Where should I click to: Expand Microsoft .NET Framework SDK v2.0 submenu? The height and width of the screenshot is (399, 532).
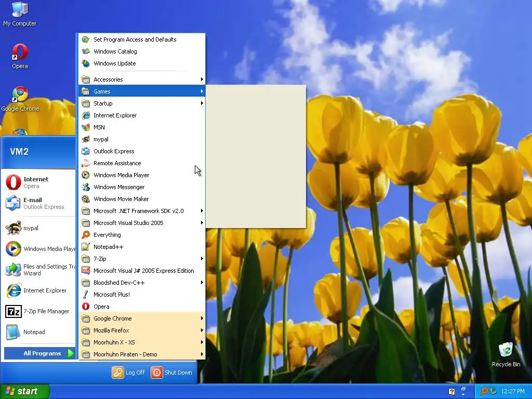click(x=142, y=211)
